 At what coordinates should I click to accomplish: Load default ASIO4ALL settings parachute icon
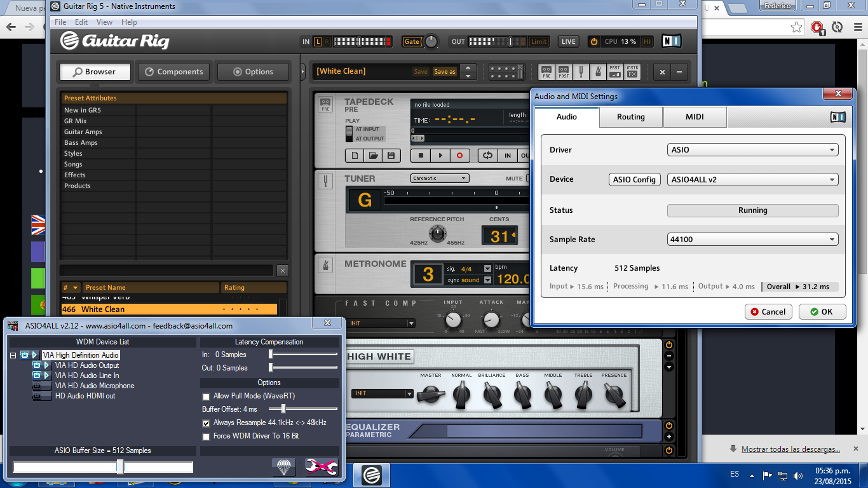pos(284,467)
